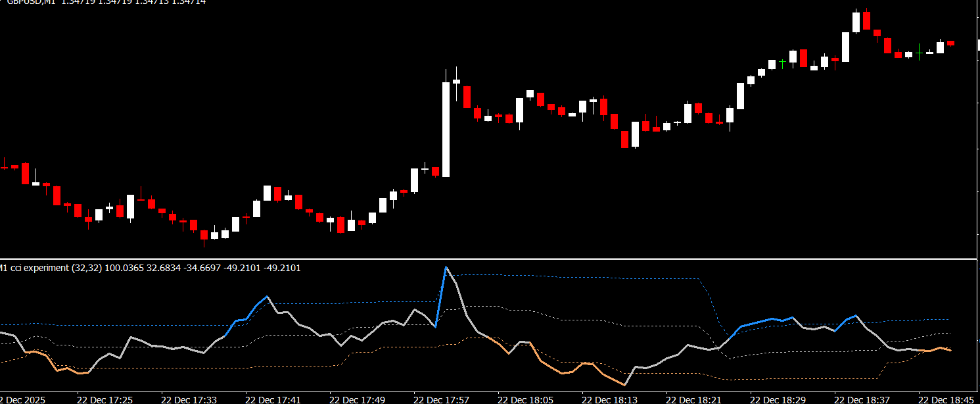Click the separator between chart and indicator window
The width and height of the screenshot is (980, 404).
(490, 259)
